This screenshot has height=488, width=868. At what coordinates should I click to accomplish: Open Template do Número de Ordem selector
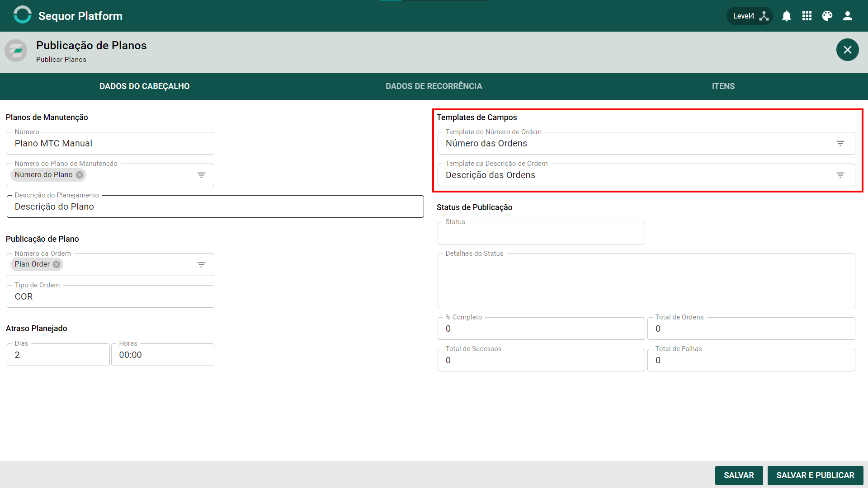(840, 143)
